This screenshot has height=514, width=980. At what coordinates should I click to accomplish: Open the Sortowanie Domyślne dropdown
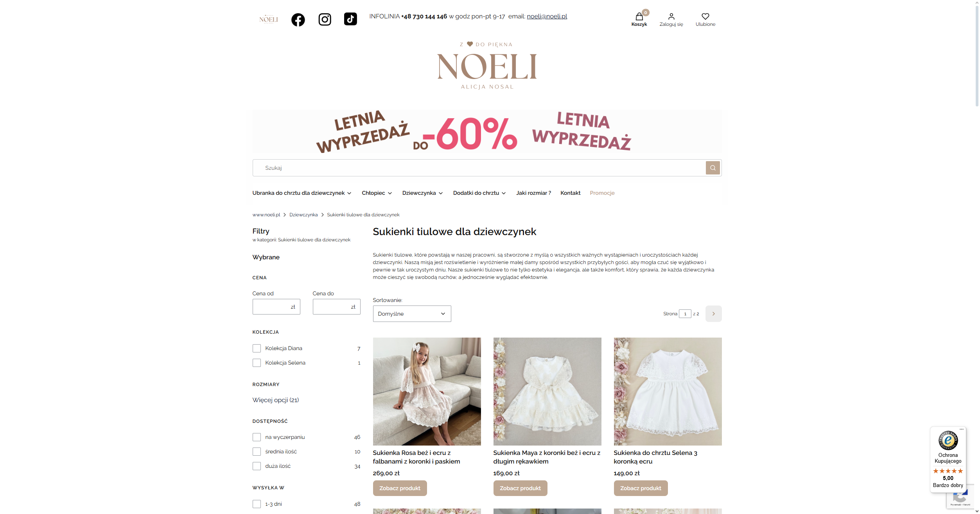pos(412,314)
